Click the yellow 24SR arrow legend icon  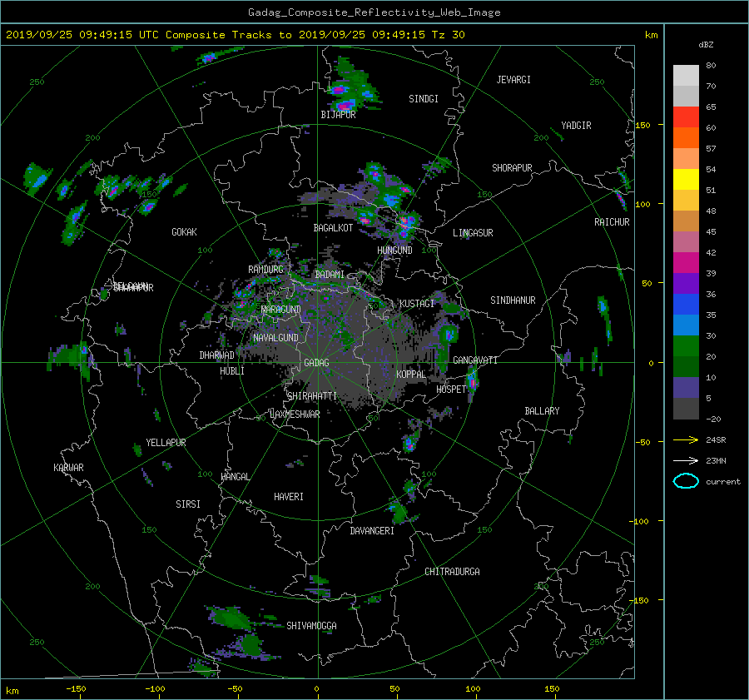tap(686, 440)
